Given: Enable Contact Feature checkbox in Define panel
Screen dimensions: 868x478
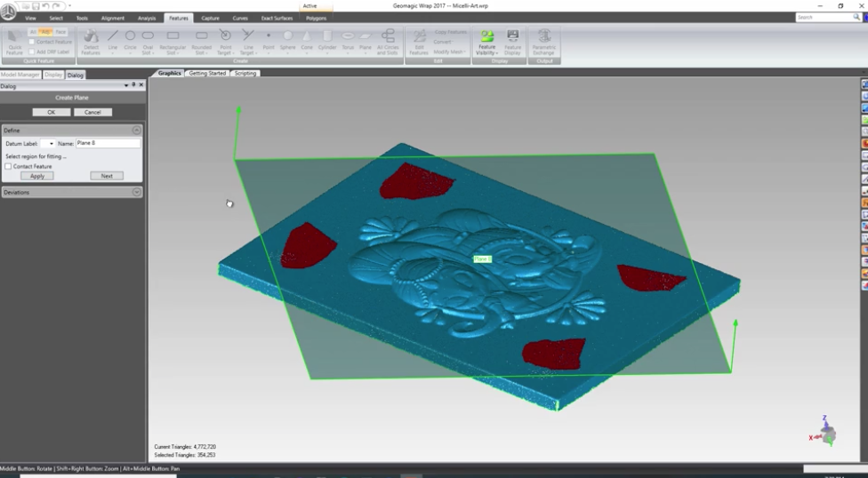Looking at the screenshot, I should (x=8, y=166).
